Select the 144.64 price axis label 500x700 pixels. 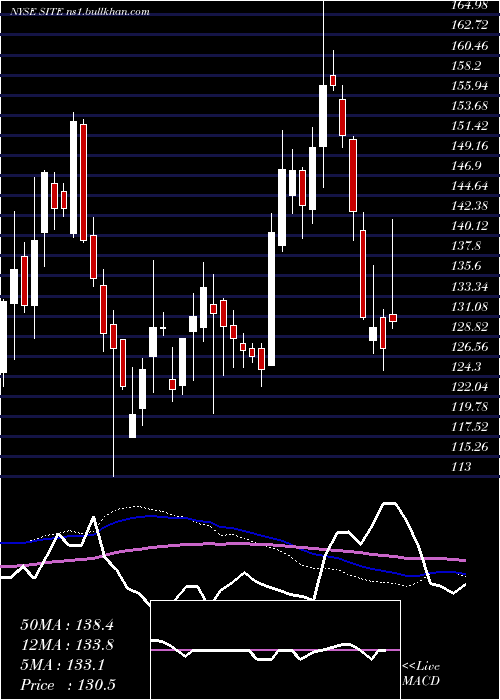click(x=470, y=186)
